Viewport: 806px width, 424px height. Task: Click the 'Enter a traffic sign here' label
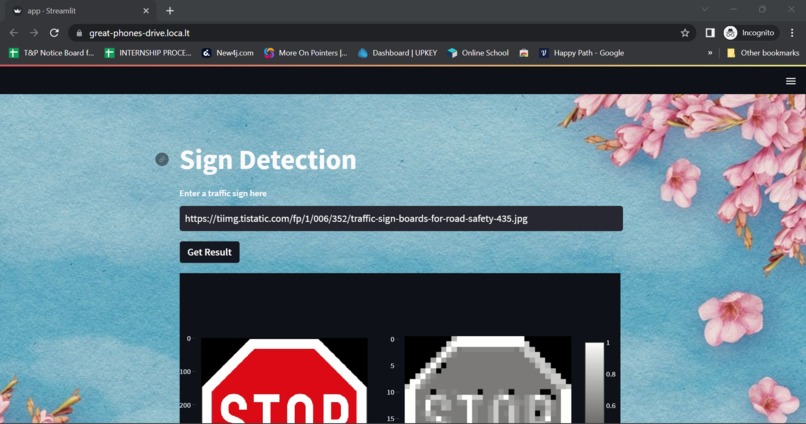223,193
